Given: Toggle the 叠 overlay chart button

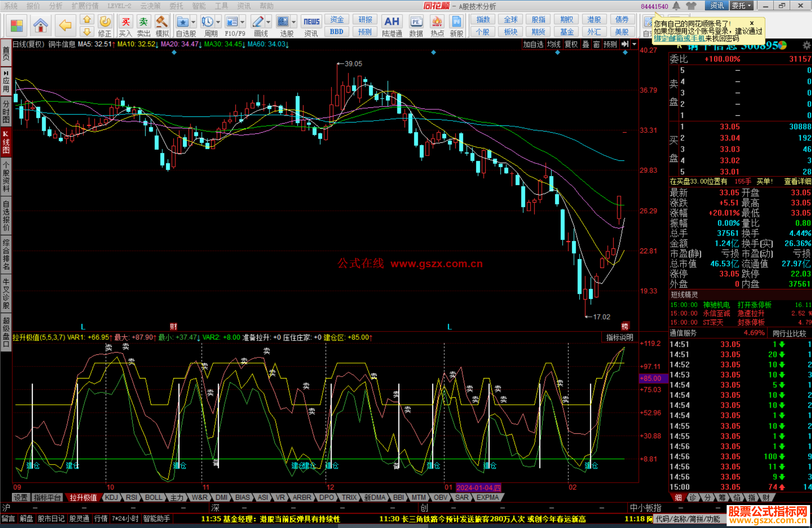Looking at the screenshot, I should click(586, 44).
